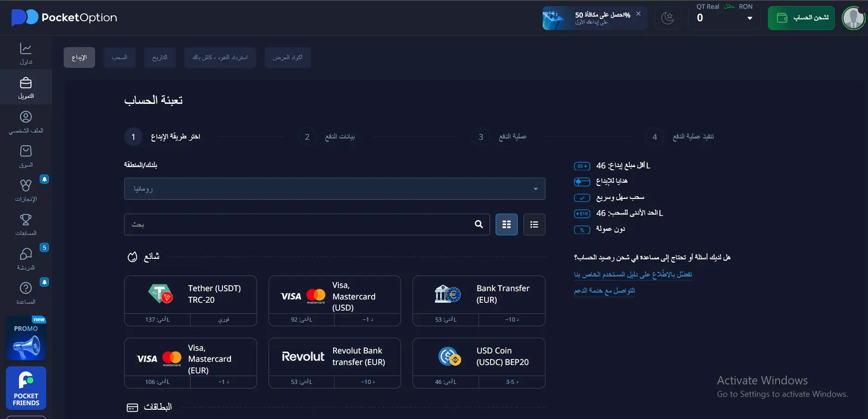Click step 4 payment execution
This screenshot has height=419, width=868.
pyautogui.click(x=680, y=137)
